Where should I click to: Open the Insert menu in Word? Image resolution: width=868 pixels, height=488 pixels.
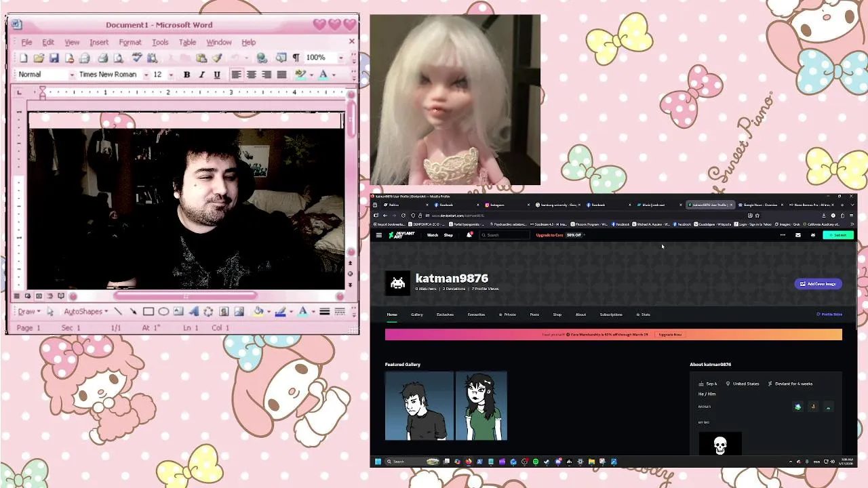click(x=98, y=42)
